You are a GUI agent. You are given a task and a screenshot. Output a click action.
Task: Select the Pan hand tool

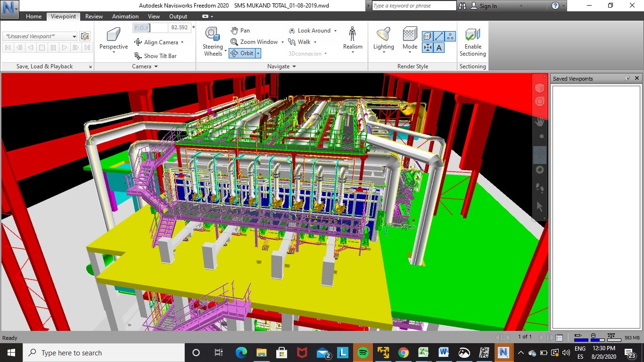tap(240, 30)
